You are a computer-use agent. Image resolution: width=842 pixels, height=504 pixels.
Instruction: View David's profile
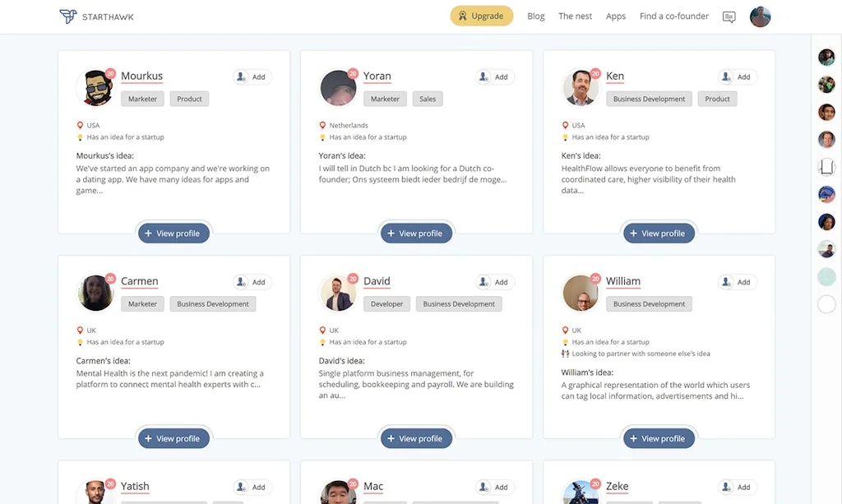click(x=416, y=438)
